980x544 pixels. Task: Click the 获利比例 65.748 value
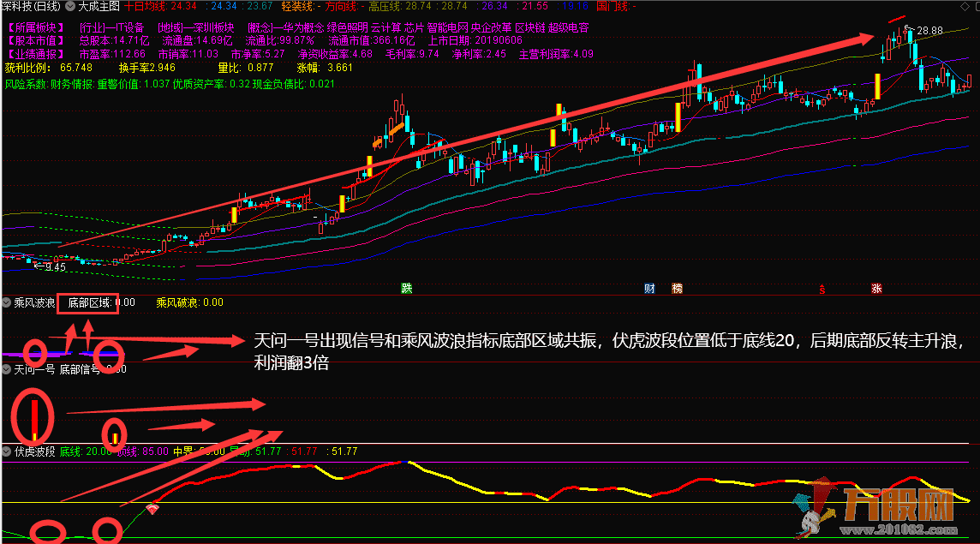[x=49, y=68]
